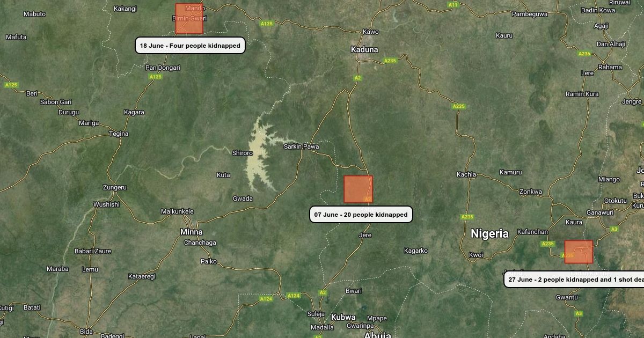Click the A2 shield below Kaduna
Viewport: 644px width, 338px height.
click(358, 78)
